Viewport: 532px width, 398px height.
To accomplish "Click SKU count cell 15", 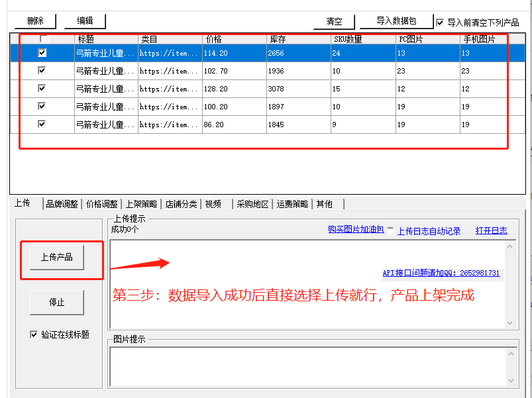I will 363,89.
